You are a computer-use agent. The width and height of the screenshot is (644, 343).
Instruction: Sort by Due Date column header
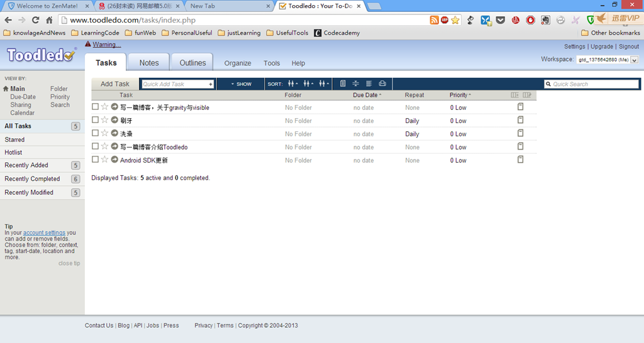[367, 95]
